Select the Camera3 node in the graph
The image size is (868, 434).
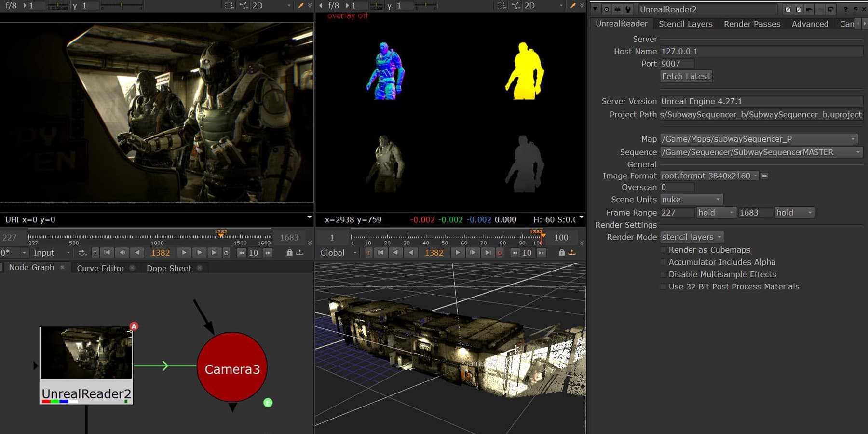click(x=232, y=368)
